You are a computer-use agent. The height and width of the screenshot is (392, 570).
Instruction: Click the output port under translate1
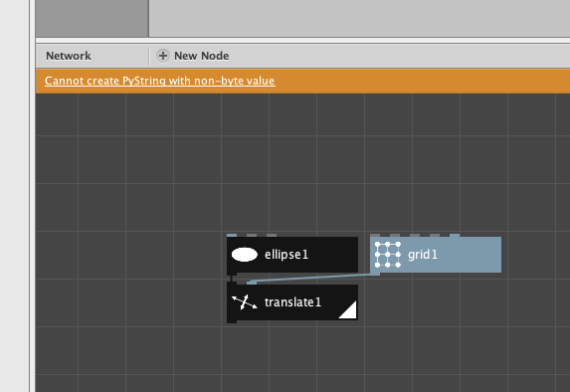coord(232,321)
